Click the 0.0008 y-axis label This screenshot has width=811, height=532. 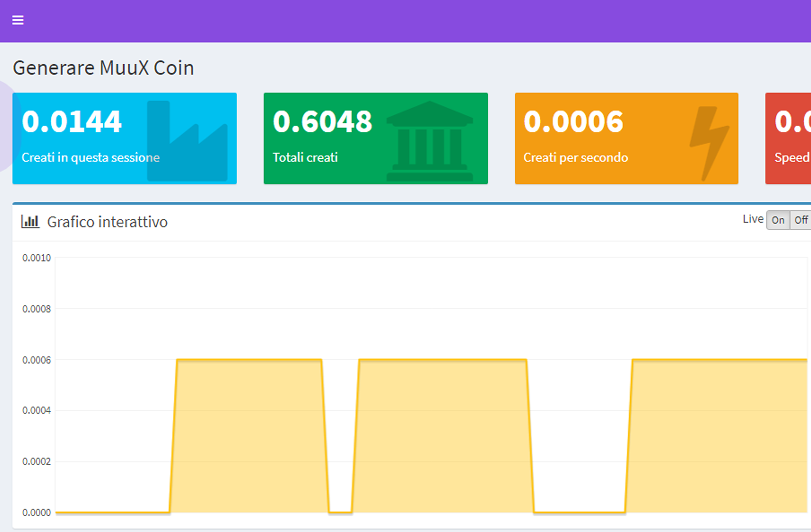point(37,309)
